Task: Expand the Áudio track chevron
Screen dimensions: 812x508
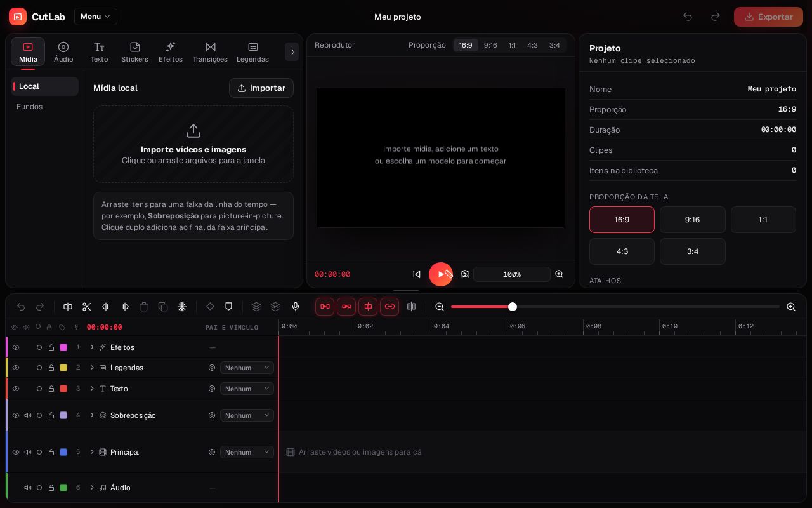Action: pyautogui.click(x=92, y=488)
